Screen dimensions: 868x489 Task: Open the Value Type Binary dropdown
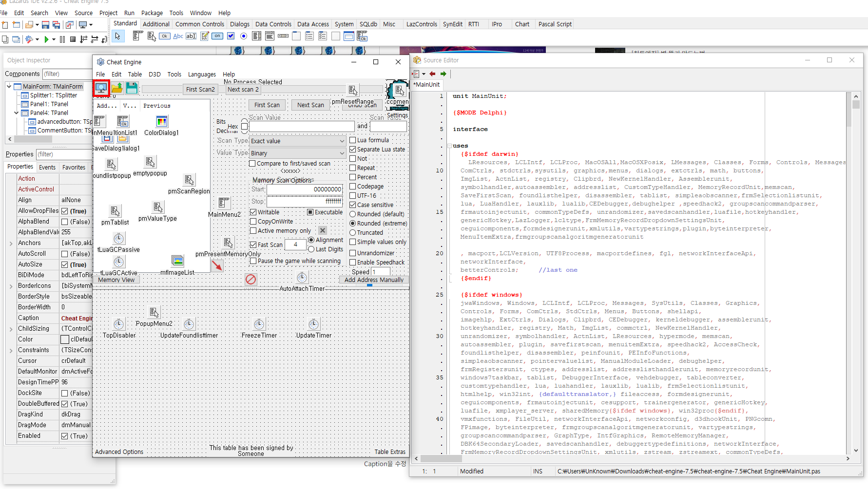tap(297, 153)
